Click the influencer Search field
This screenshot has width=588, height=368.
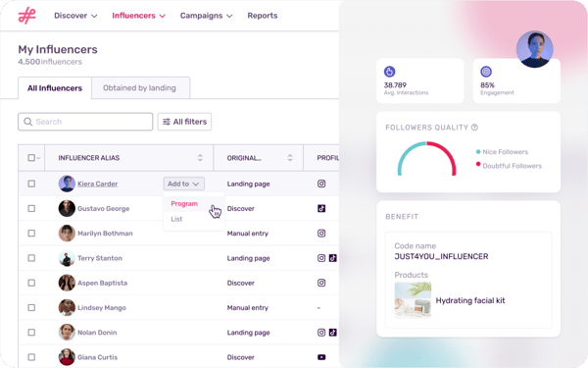coord(85,122)
